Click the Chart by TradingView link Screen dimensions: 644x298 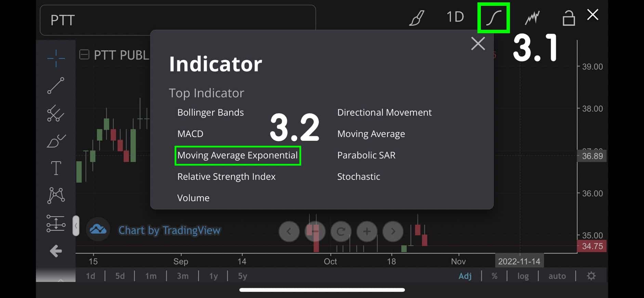tap(169, 230)
